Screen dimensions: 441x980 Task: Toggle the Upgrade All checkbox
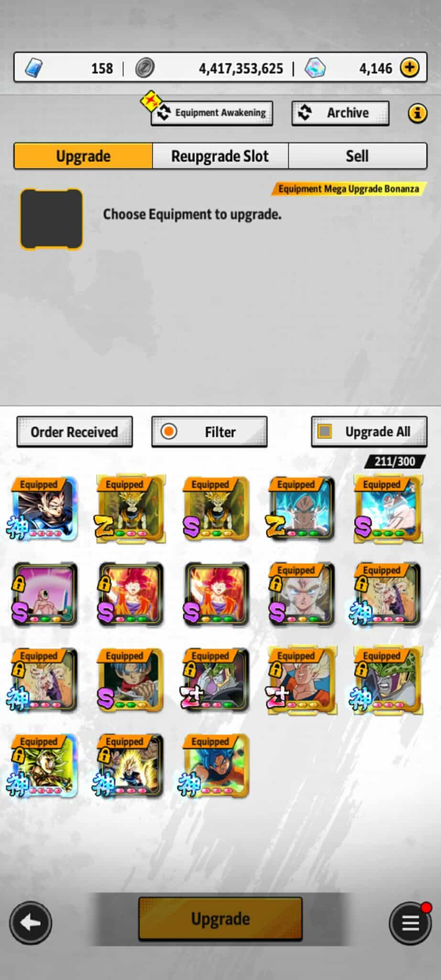tap(325, 431)
